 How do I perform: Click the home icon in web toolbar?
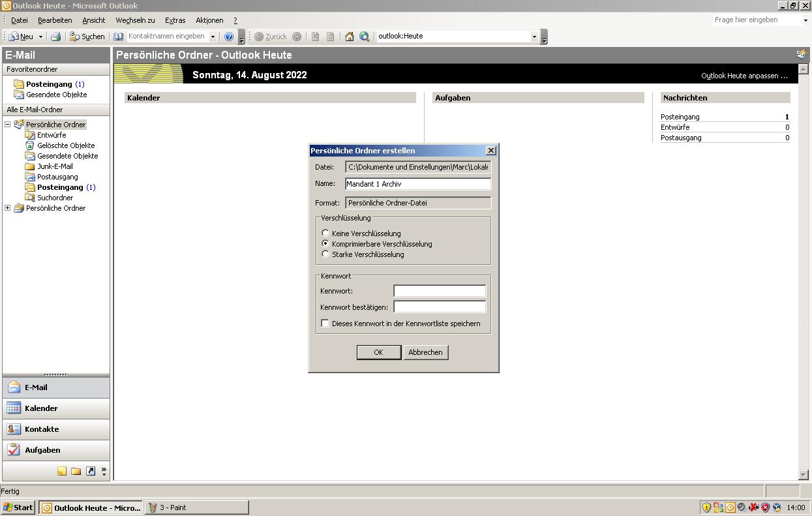(350, 37)
